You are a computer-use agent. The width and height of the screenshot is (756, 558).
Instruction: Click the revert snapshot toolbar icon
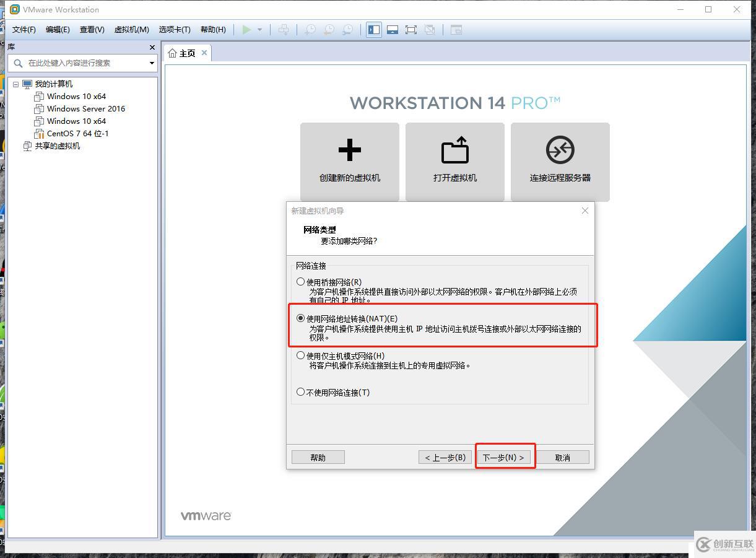[329, 30]
